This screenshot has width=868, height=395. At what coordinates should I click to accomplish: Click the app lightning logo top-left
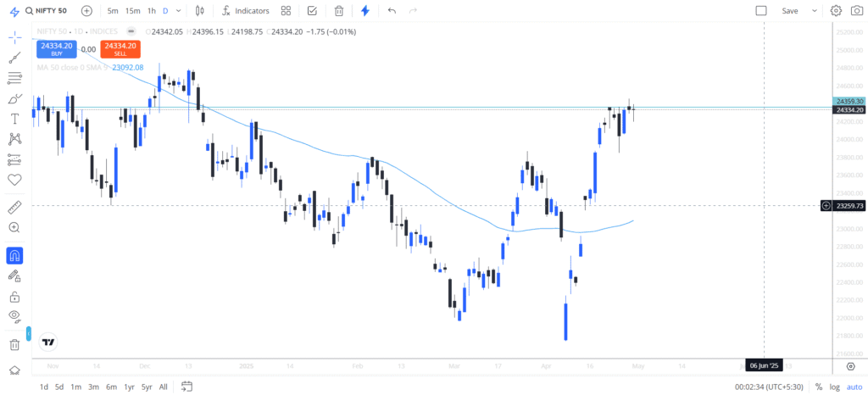(x=15, y=10)
